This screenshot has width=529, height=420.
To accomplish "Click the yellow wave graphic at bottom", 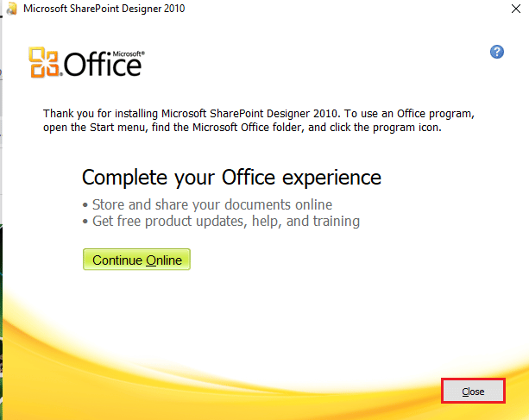I will (x=259, y=362).
